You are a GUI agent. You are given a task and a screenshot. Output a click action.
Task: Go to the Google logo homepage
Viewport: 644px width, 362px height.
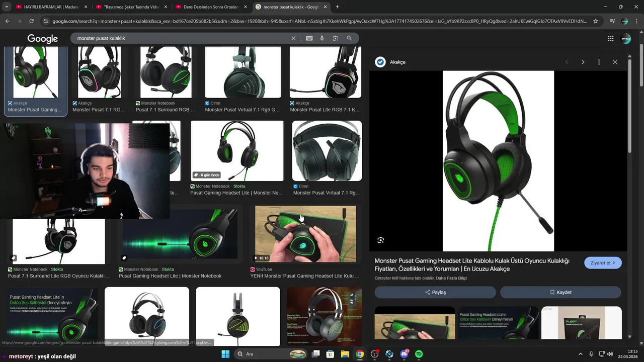(x=43, y=39)
